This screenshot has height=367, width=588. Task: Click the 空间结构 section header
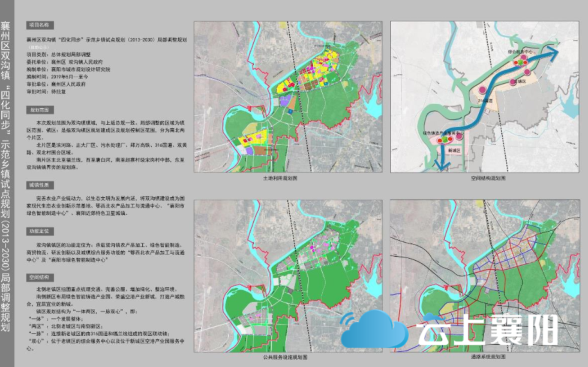coord(40,277)
